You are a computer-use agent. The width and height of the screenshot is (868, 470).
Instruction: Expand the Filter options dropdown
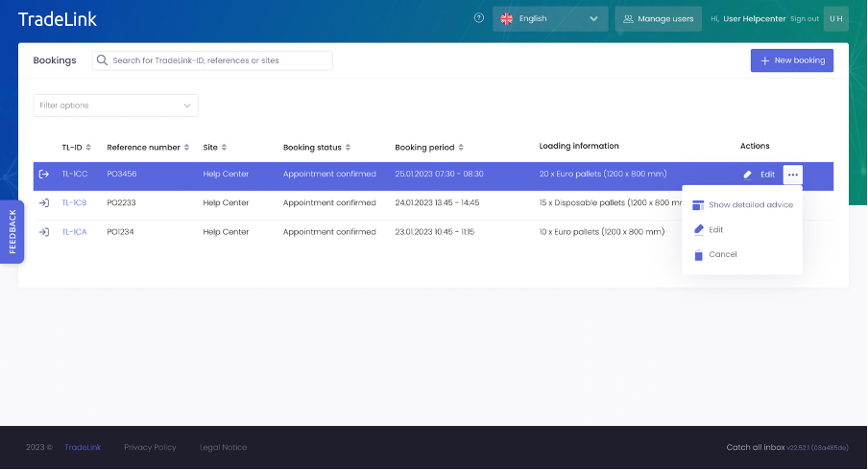115,106
